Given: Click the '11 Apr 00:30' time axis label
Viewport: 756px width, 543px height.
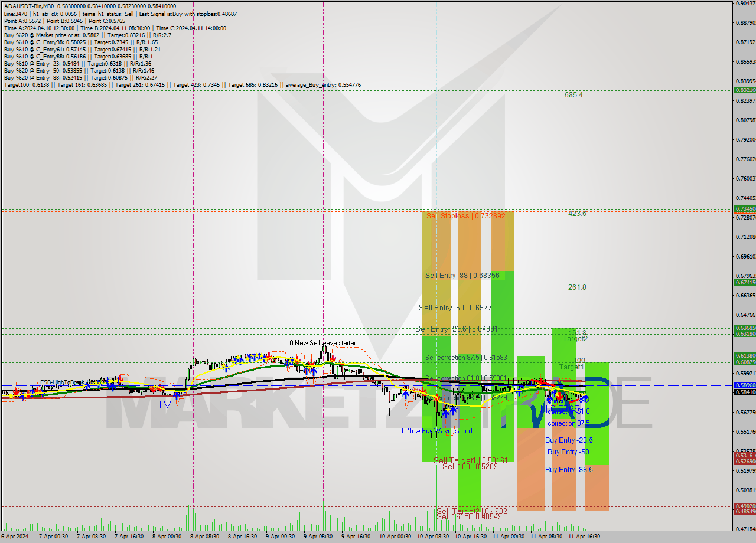Looking at the screenshot, I should pos(507,537).
